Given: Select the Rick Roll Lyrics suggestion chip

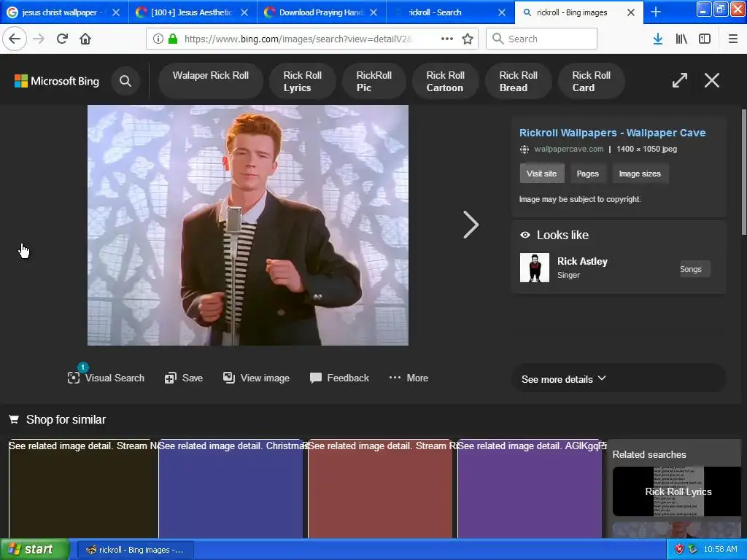Looking at the screenshot, I should click(303, 81).
